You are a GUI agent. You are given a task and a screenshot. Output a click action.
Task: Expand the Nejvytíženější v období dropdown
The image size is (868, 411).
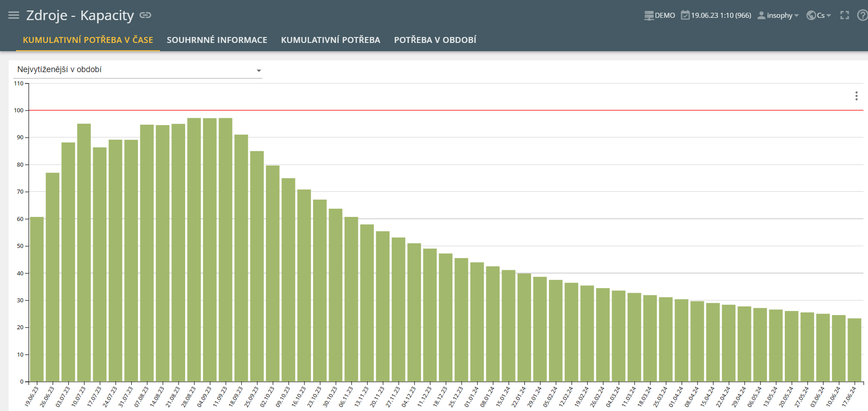pos(259,70)
